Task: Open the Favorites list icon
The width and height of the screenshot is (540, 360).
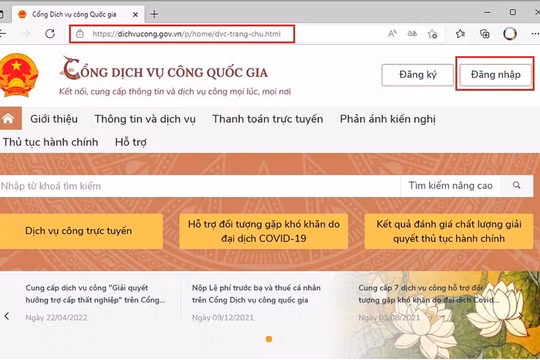Action: tap(460, 34)
